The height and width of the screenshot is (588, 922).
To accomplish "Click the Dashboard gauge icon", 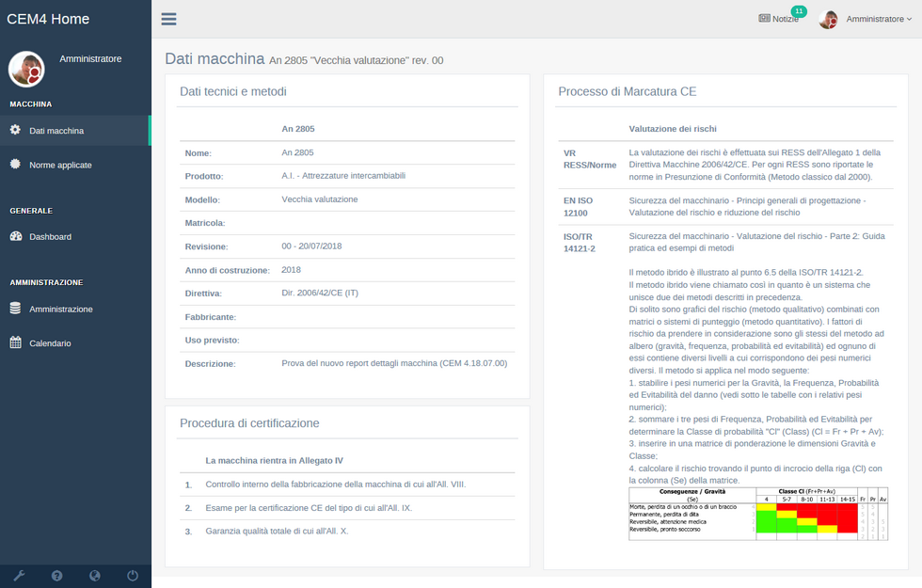I will click(15, 236).
